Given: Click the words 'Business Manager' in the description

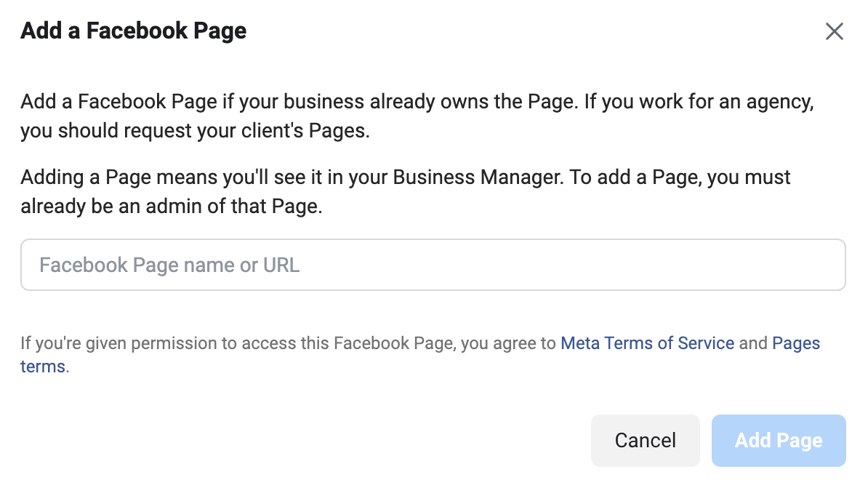Looking at the screenshot, I should (x=477, y=177).
